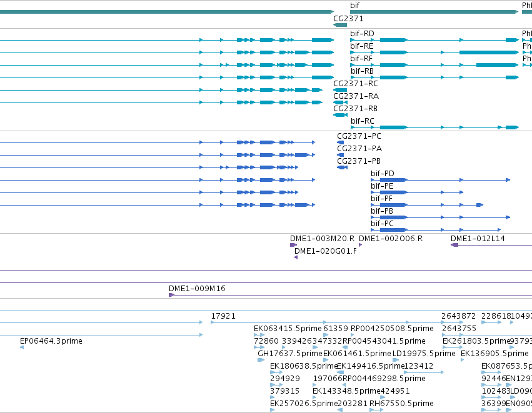
Task: Select the DME1-009M16 clone label
Action: coord(197,289)
